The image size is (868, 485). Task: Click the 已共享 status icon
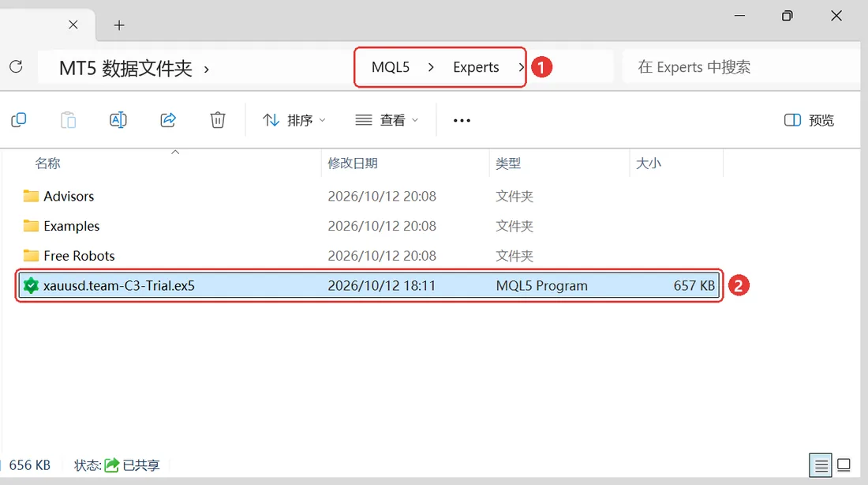112,465
